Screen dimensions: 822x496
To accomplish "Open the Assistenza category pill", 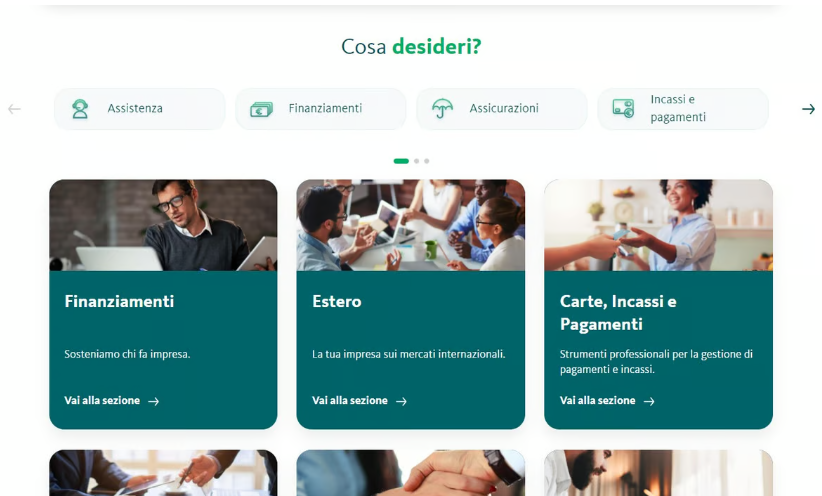I will click(139, 109).
